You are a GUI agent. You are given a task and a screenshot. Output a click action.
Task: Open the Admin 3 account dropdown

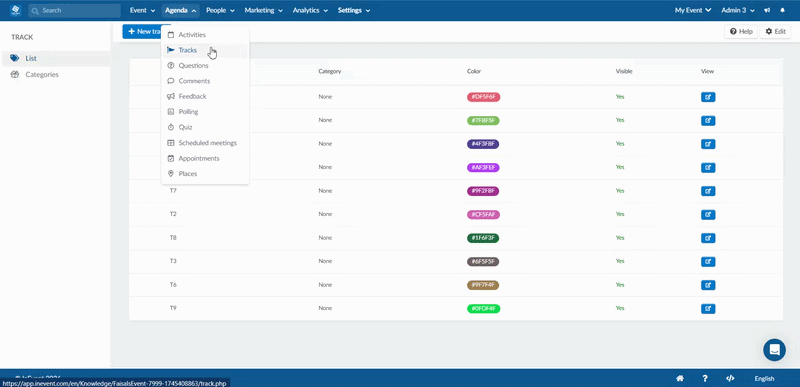[738, 10]
